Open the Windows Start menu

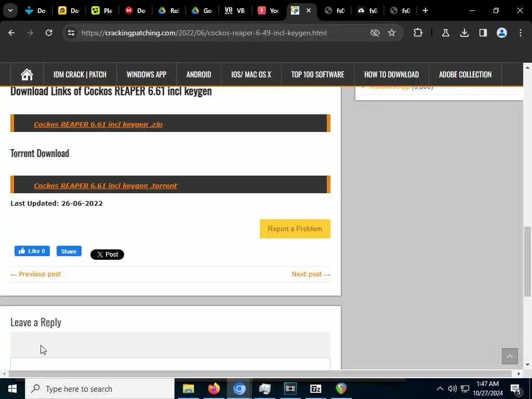pos(12,389)
